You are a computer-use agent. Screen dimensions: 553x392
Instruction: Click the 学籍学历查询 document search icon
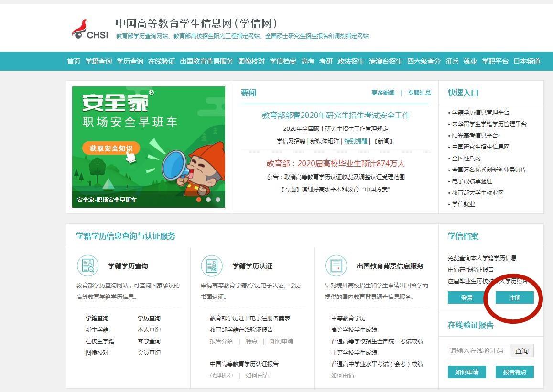pyautogui.click(x=88, y=265)
